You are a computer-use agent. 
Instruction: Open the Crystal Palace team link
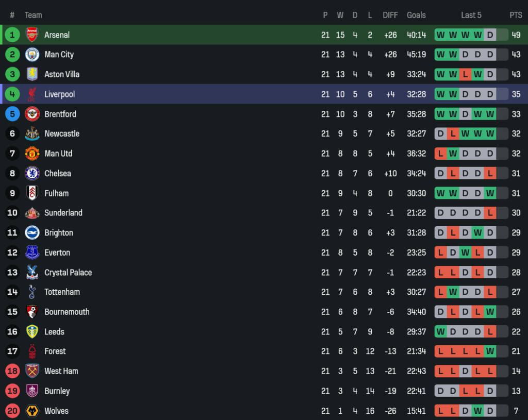click(68, 273)
